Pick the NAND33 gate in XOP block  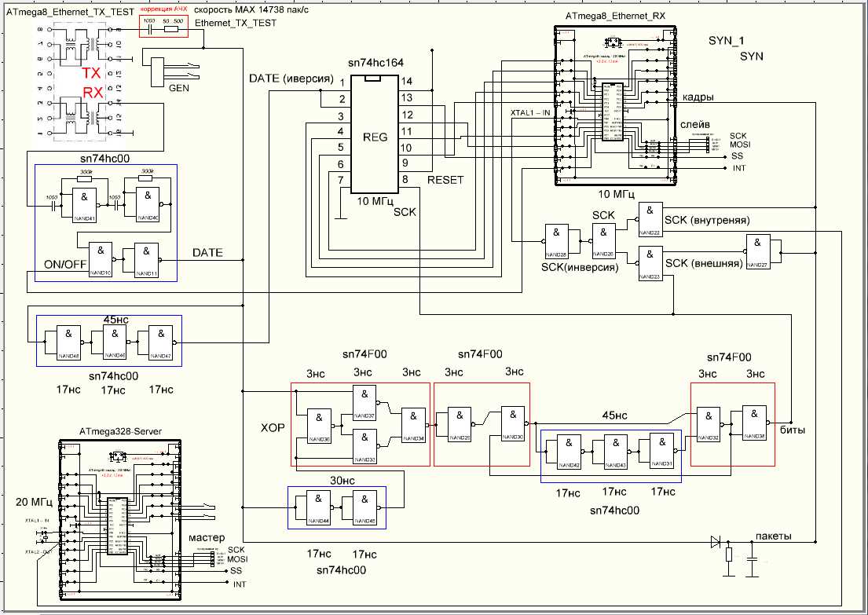pos(364,446)
